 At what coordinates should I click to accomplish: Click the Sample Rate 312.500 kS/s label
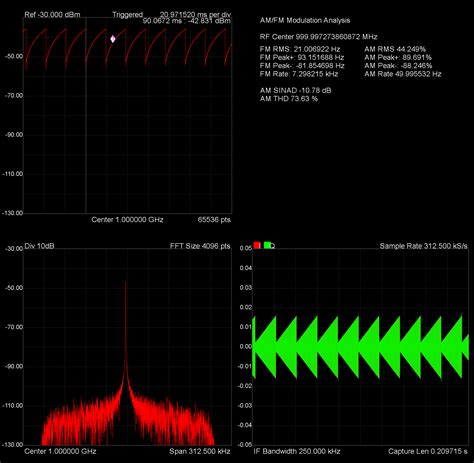tap(423, 246)
